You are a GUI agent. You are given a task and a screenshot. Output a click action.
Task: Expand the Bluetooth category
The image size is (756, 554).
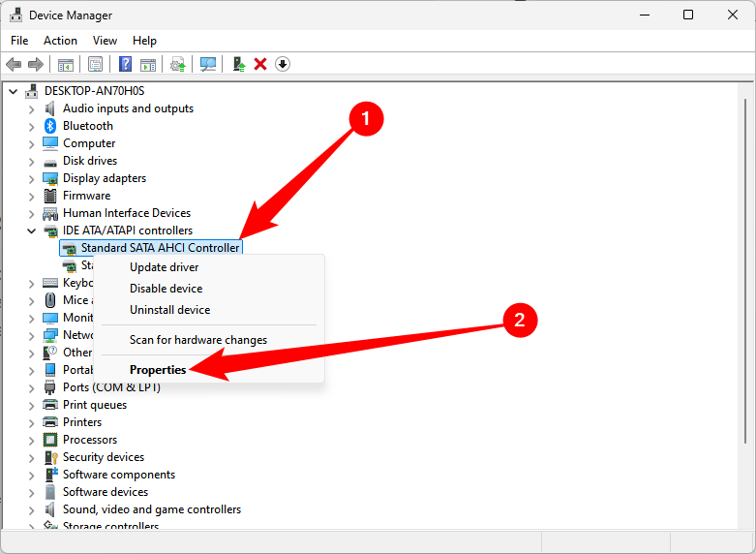pyautogui.click(x=31, y=127)
